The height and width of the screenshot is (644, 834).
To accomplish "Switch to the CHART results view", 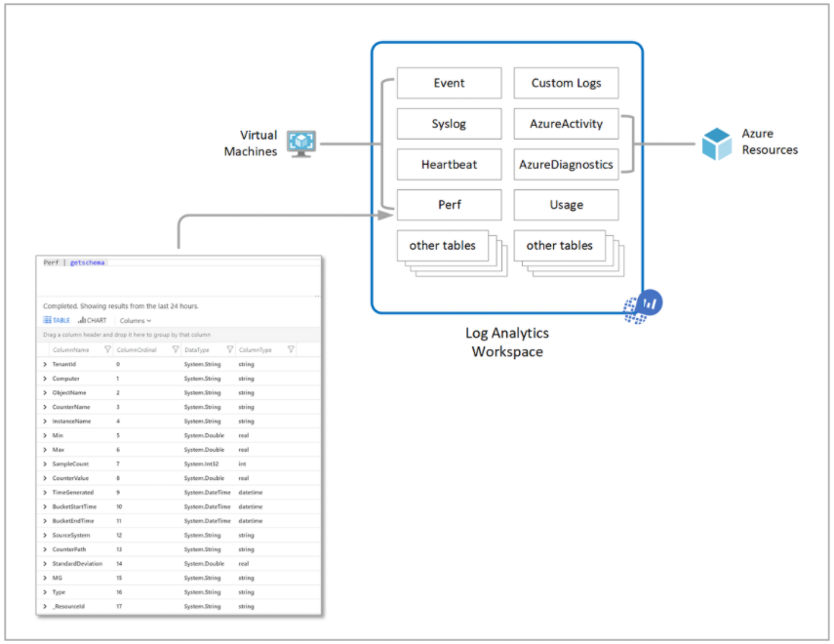I will pyautogui.click(x=92, y=320).
